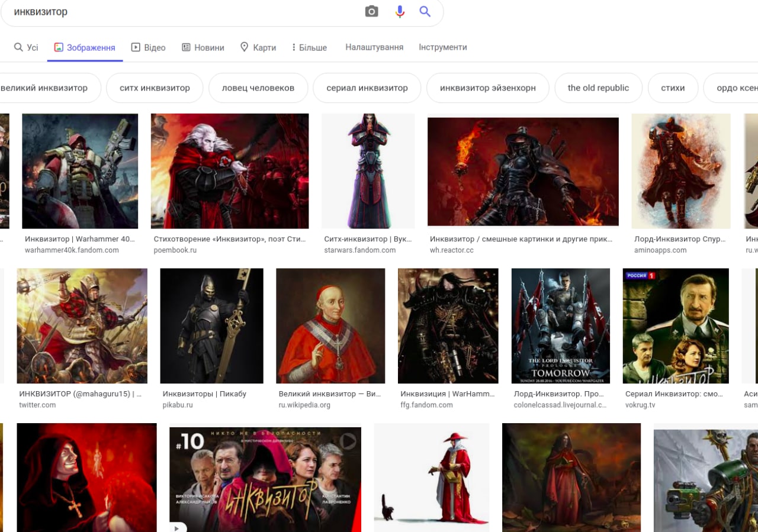
Task: Click the ffg.fandom.com source link
Action: (426, 405)
